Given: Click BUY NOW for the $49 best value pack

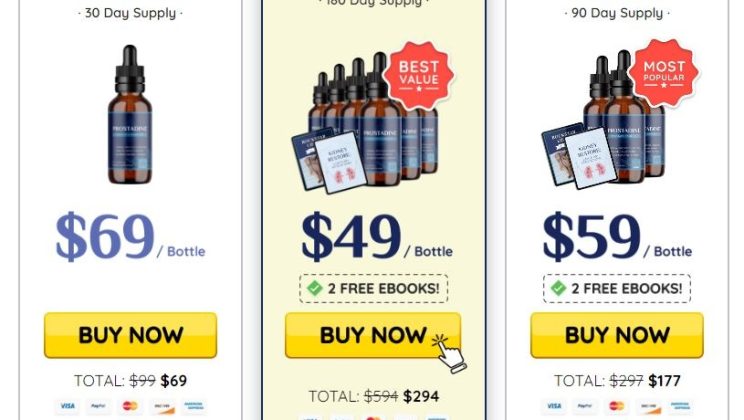Looking at the screenshot, I should coord(373,335).
